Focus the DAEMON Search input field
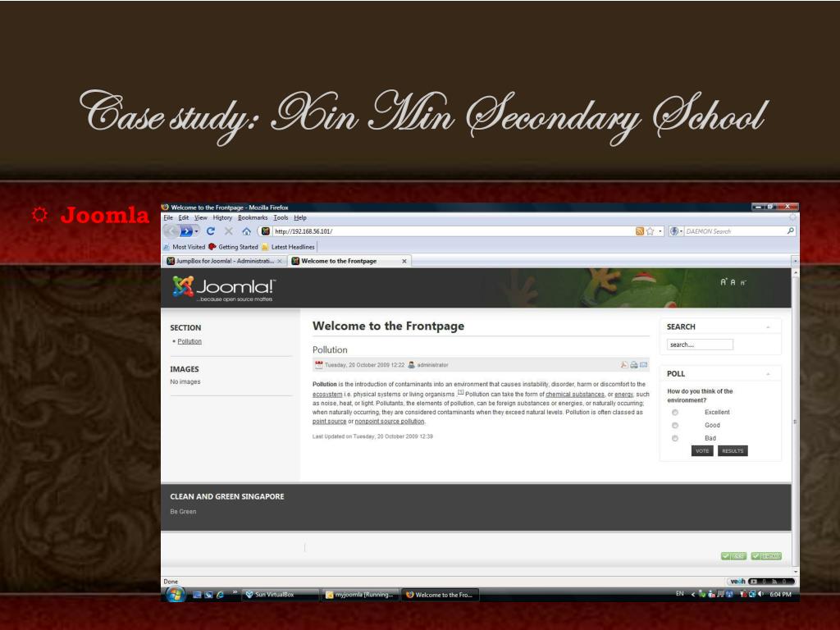 coord(734,231)
